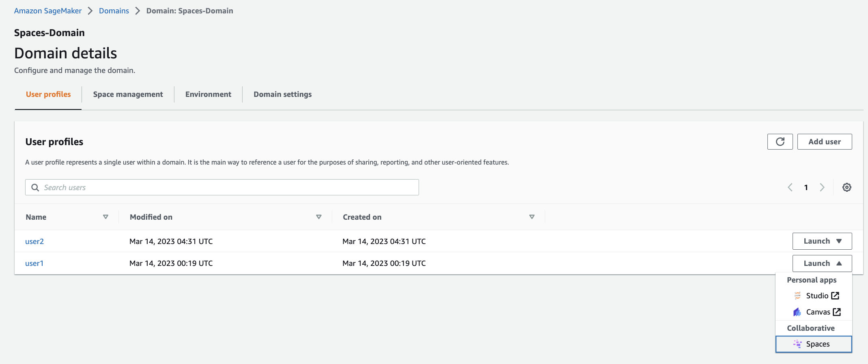The width and height of the screenshot is (868, 364).
Task: Sort by Modified on column arrow
Action: 319,217
